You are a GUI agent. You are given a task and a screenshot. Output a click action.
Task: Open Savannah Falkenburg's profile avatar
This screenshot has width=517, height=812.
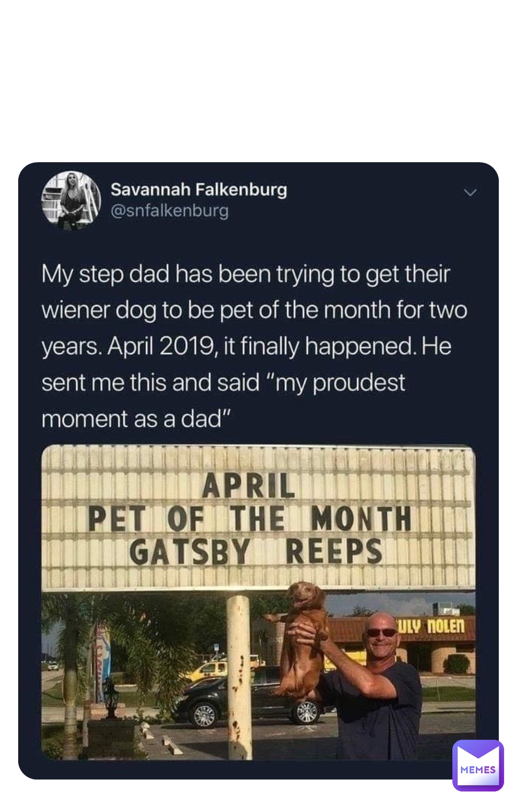71,200
